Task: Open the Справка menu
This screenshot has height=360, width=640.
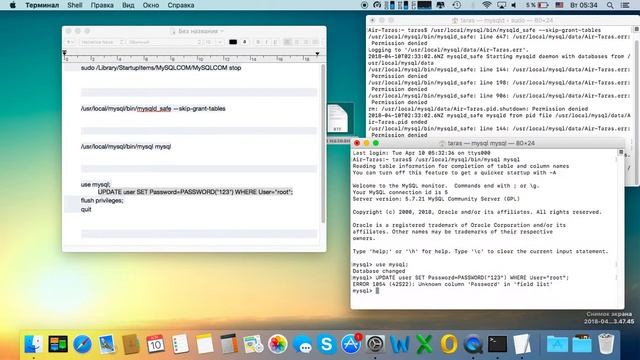Action: point(181,5)
